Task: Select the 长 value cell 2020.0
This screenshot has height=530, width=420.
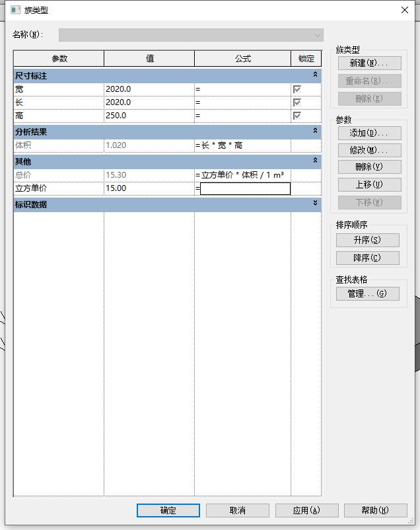Action: click(x=149, y=102)
